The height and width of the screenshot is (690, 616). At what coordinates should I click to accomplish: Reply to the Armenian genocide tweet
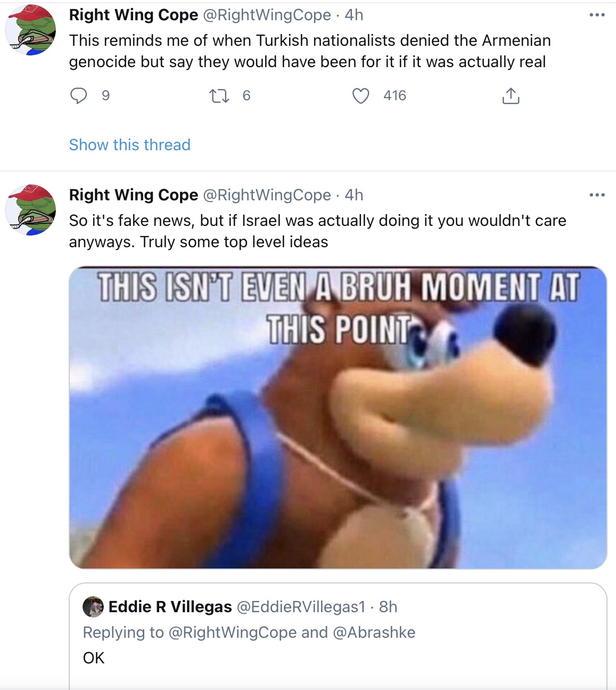coord(79,95)
